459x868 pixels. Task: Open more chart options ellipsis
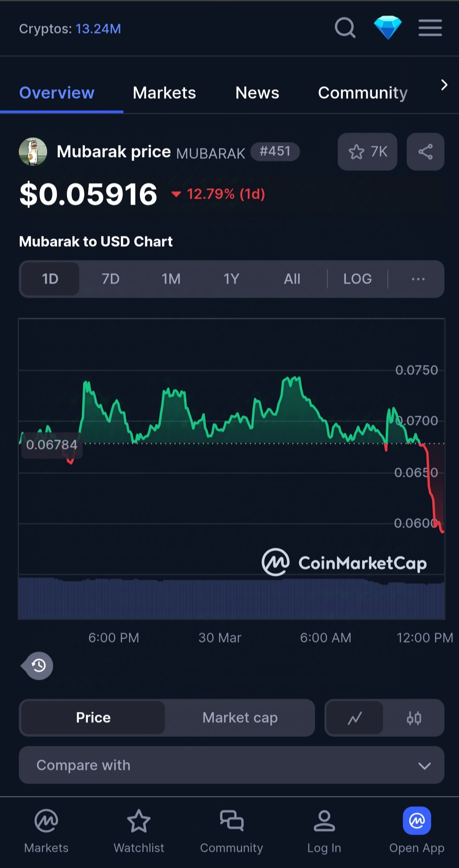pyautogui.click(x=418, y=279)
